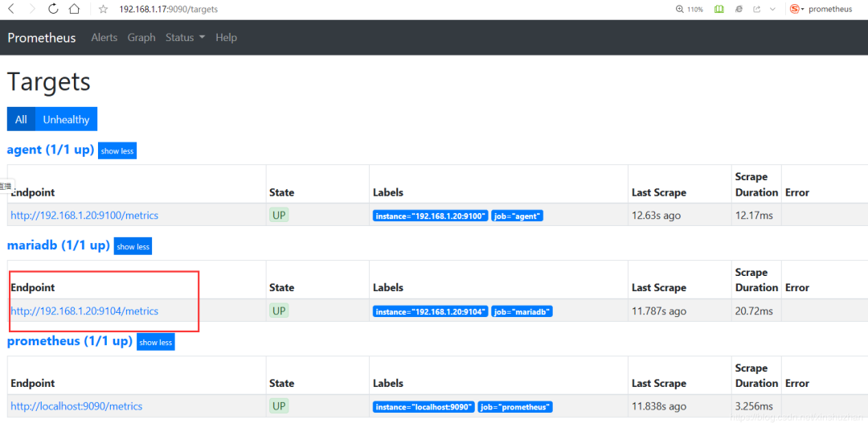Switch to the Unhealthy targets filter
This screenshot has width=868, height=428.
click(x=66, y=119)
